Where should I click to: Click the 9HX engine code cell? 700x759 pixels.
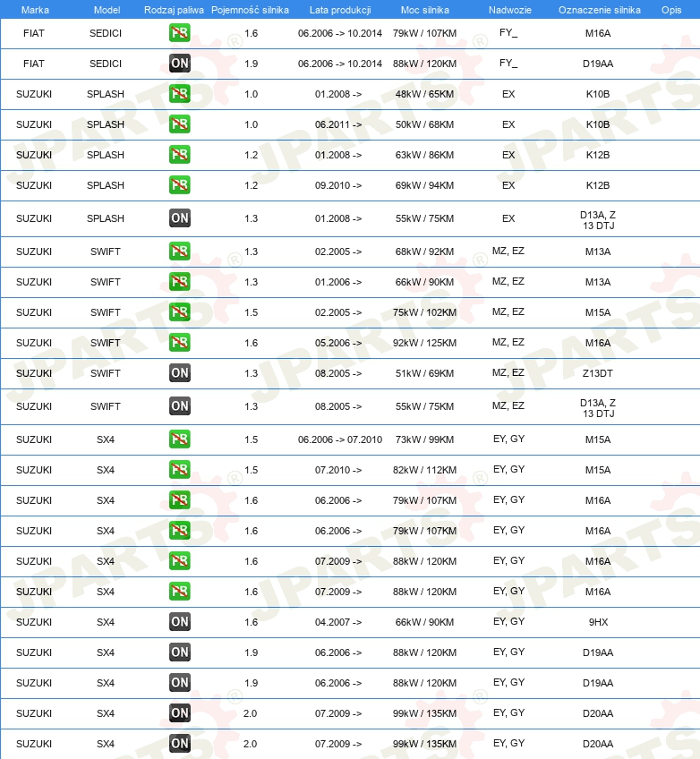coord(598,622)
